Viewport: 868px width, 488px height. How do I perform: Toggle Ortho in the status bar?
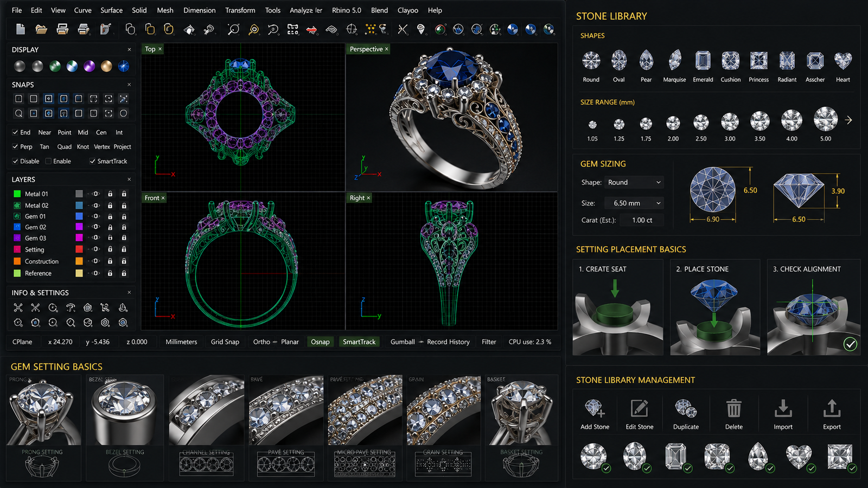(x=261, y=342)
